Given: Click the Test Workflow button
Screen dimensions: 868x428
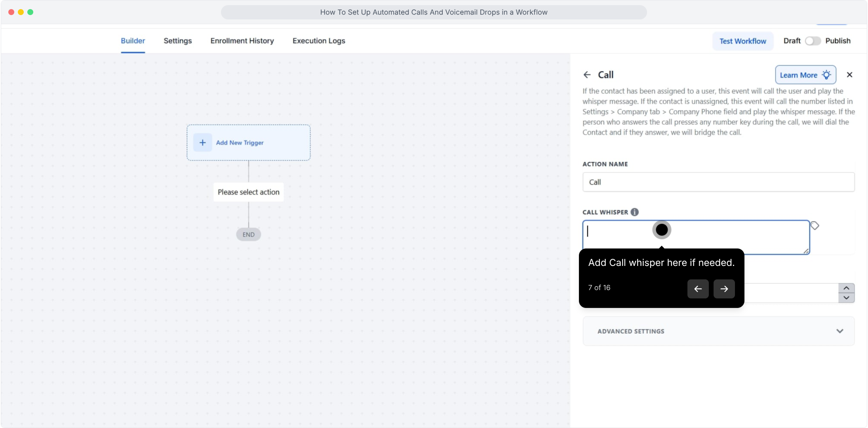Looking at the screenshot, I should click(x=742, y=41).
